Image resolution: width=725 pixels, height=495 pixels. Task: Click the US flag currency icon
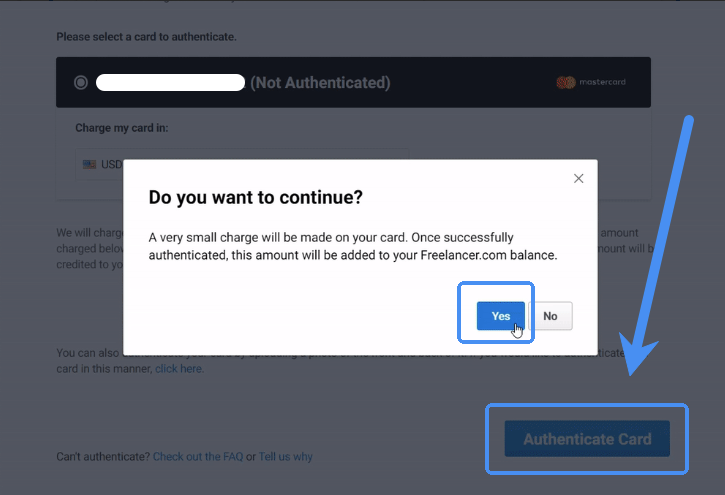click(89, 164)
